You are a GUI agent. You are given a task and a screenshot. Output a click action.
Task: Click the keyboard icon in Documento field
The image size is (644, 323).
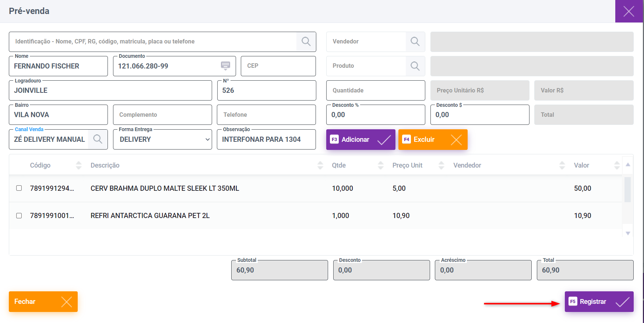[225, 66]
